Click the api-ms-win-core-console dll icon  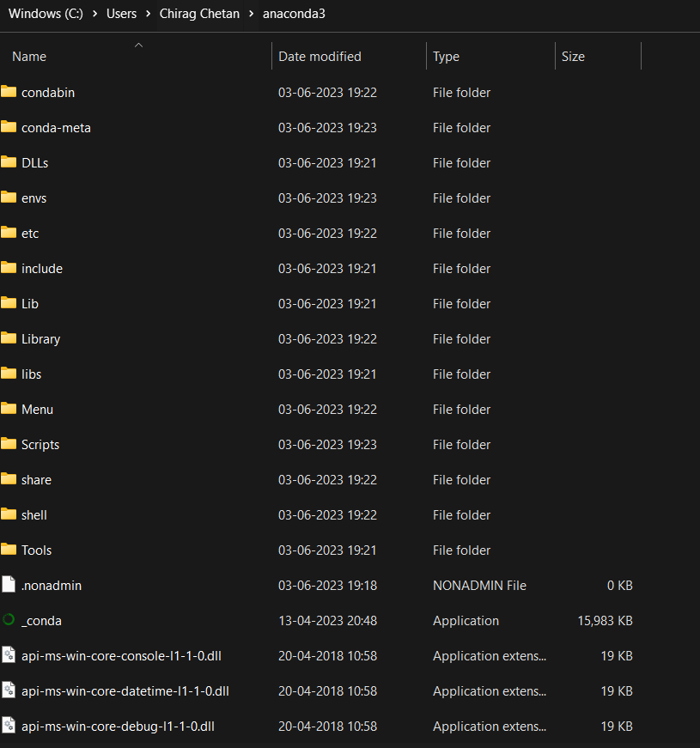[9, 655]
